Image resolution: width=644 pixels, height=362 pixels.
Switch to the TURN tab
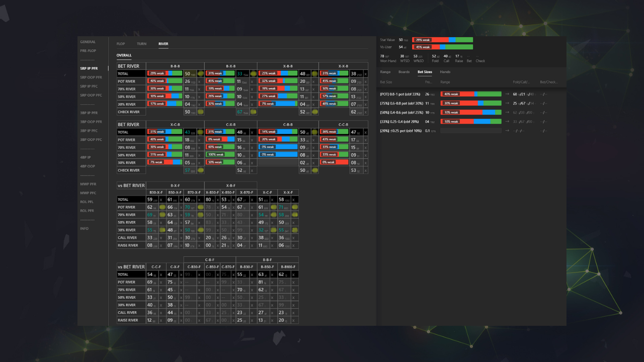click(141, 44)
